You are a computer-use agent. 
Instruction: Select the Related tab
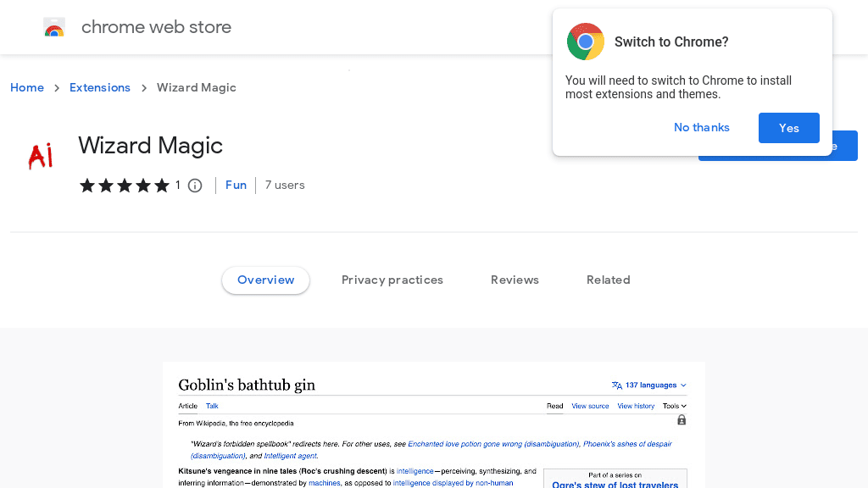click(x=609, y=280)
